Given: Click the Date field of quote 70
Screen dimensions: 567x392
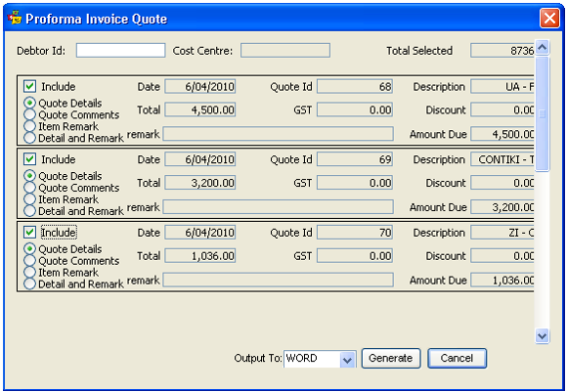Looking at the screenshot, I should coord(200,232).
